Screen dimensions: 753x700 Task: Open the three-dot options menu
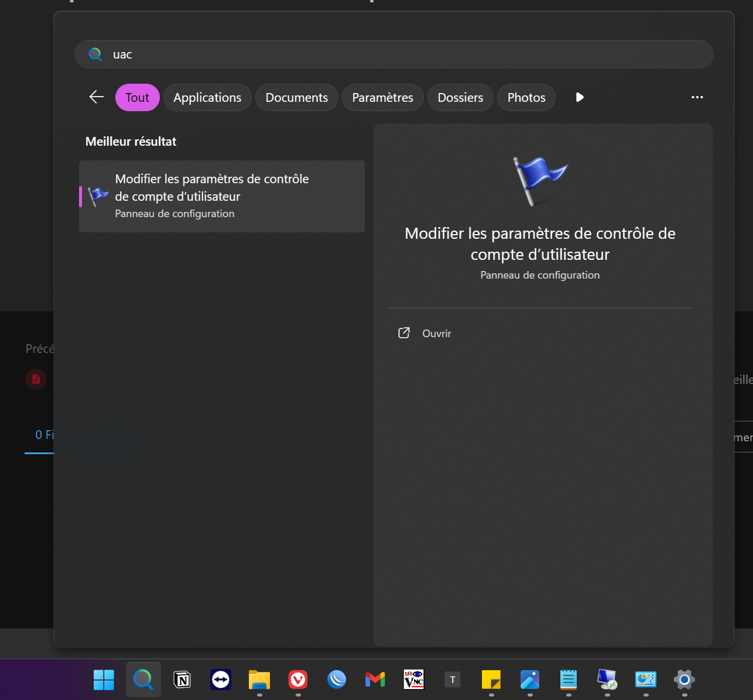(x=697, y=97)
